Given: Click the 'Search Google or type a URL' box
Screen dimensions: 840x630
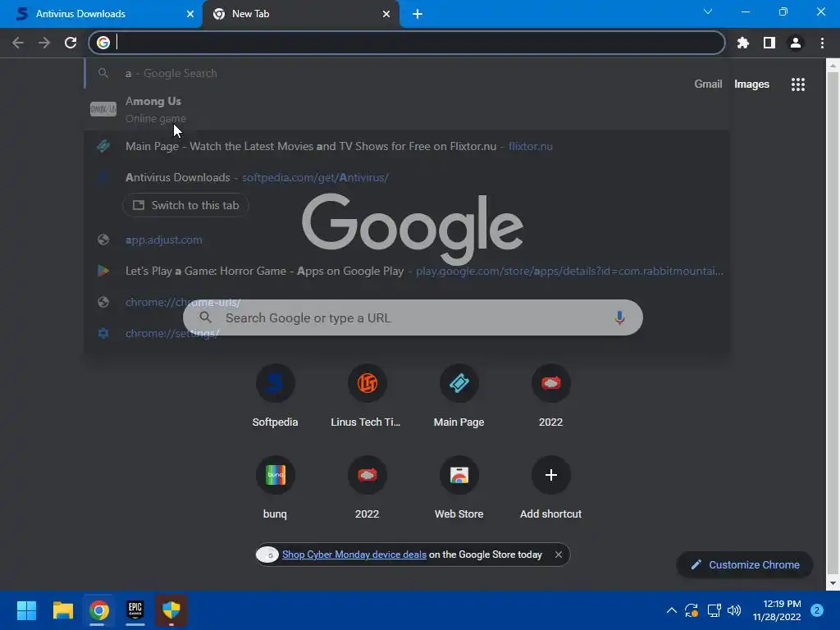Looking at the screenshot, I should point(413,317).
